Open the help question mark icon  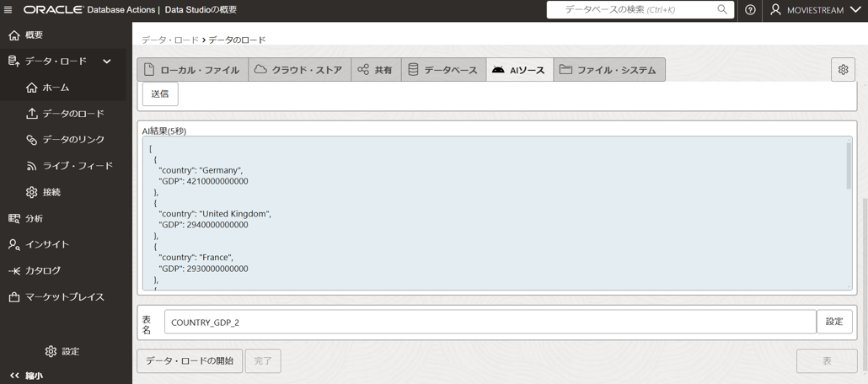point(750,10)
